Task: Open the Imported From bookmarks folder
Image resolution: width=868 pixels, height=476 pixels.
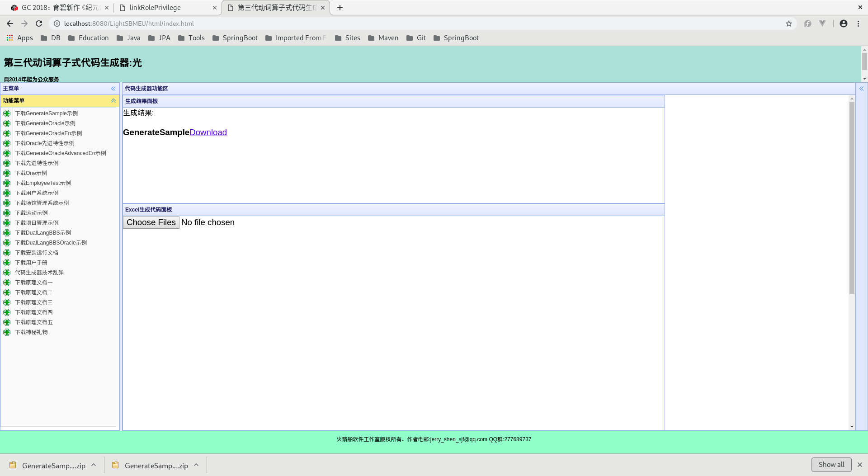Action: coord(296,38)
